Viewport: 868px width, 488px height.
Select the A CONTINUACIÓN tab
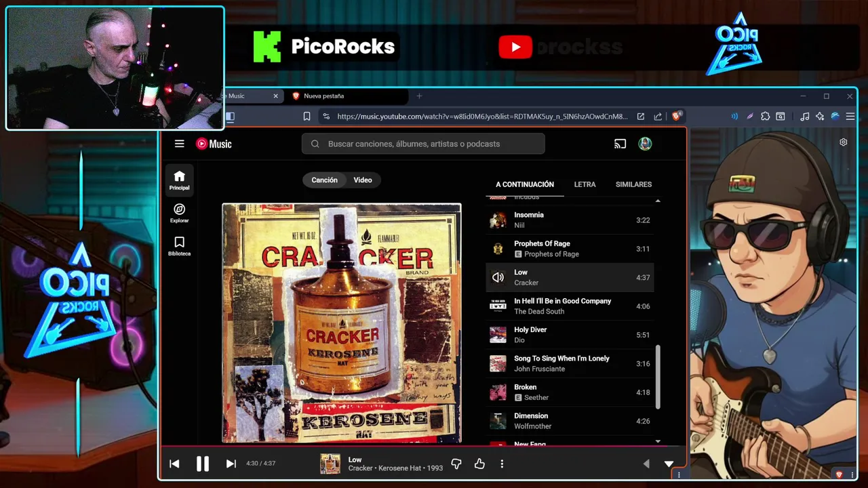[525, 184]
